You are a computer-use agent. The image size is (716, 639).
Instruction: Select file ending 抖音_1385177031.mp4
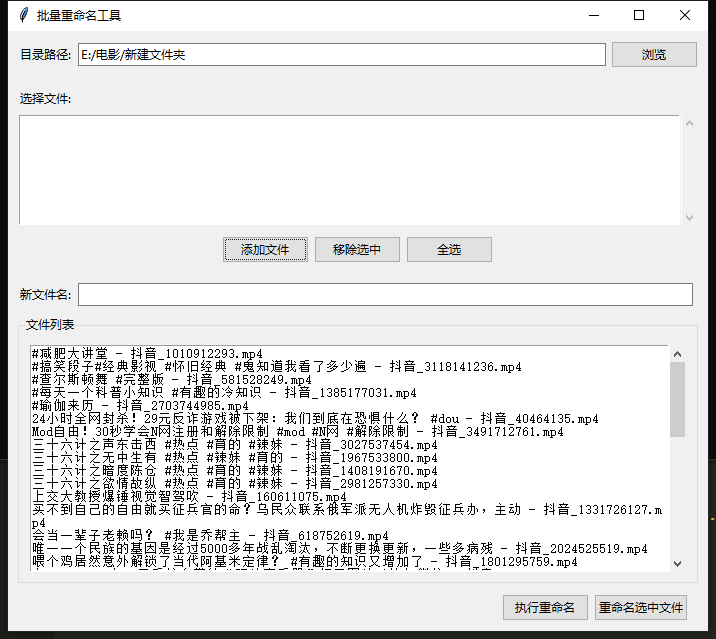pyautogui.click(x=224, y=393)
